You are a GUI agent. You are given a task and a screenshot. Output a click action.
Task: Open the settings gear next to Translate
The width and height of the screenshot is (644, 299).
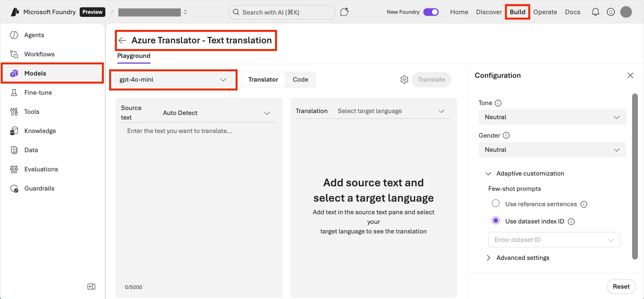[x=404, y=80]
